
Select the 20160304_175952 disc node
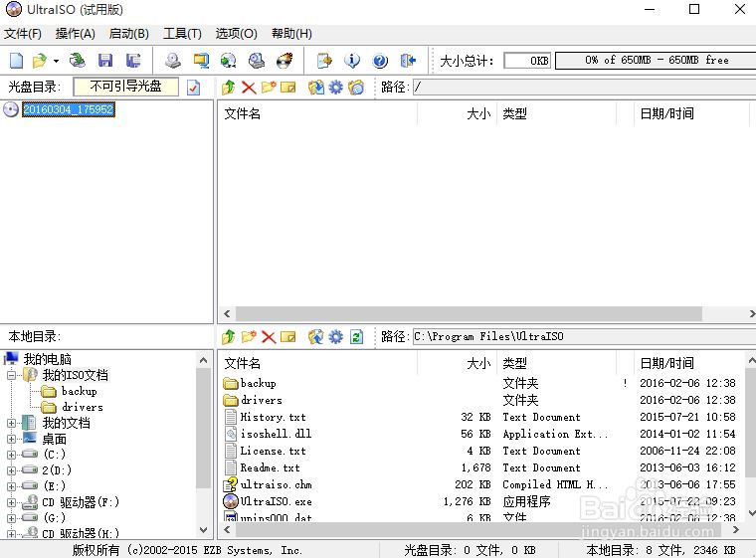(x=69, y=109)
